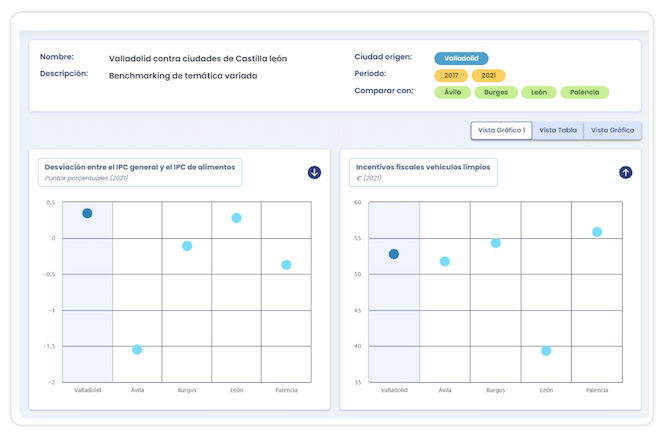Click León data point in Incentivos chart
Image resolution: width=667 pixels, height=438 pixels.
546,351
